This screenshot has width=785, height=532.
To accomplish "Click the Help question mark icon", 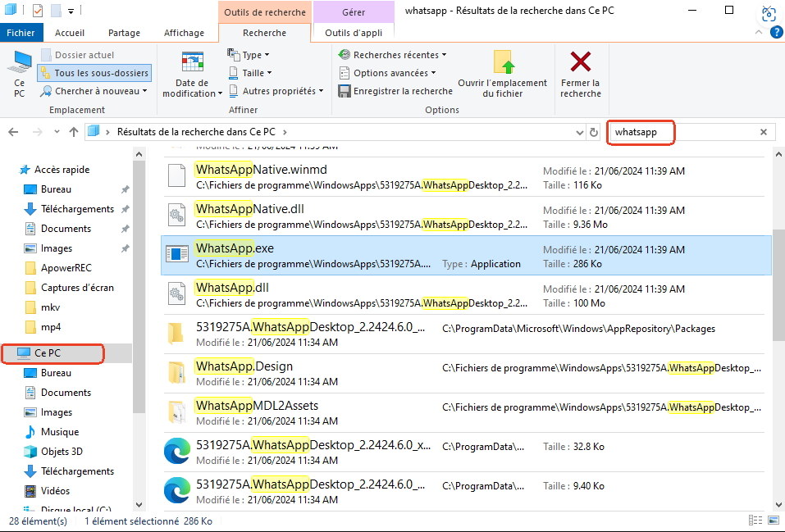I will [776, 33].
